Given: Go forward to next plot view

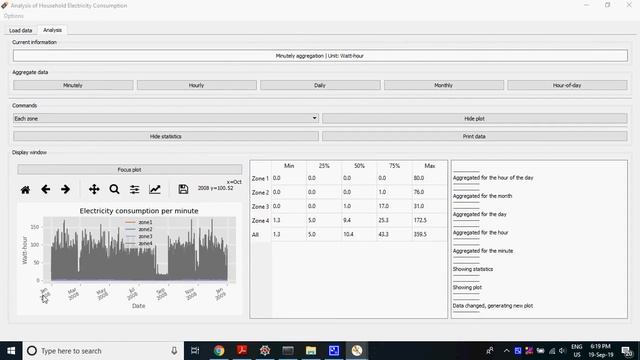Looking at the screenshot, I should (65, 189).
